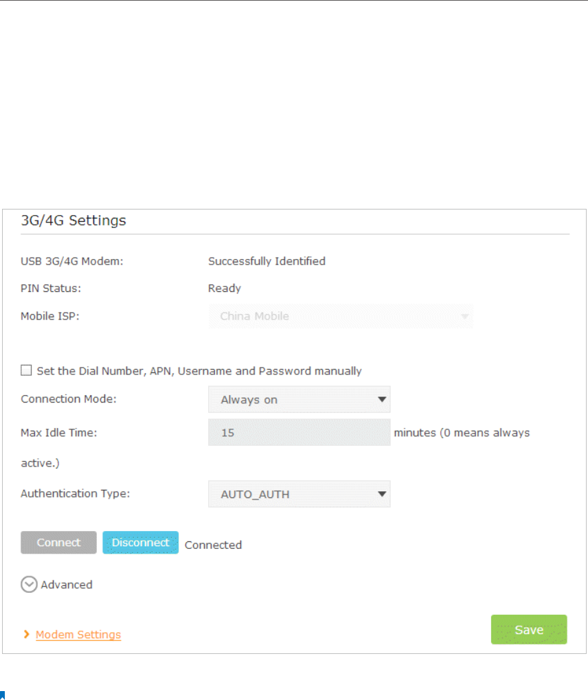The width and height of the screenshot is (588, 700).
Task: Click the Successfully Identified modem status text
Action: point(267,261)
